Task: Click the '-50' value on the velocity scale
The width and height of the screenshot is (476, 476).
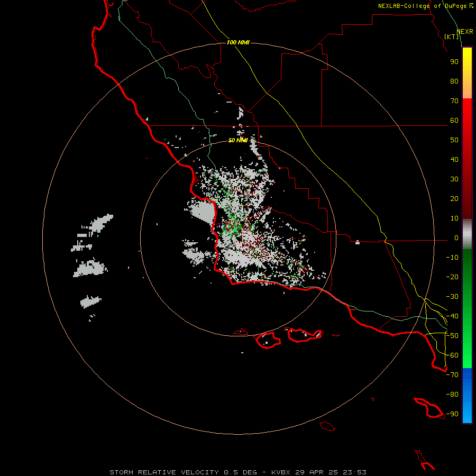Action: tap(452, 336)
